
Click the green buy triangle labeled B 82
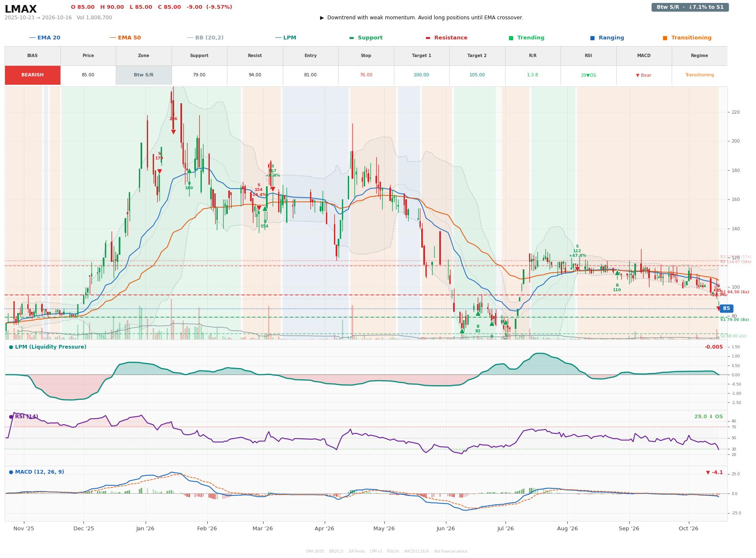point(478,313)
